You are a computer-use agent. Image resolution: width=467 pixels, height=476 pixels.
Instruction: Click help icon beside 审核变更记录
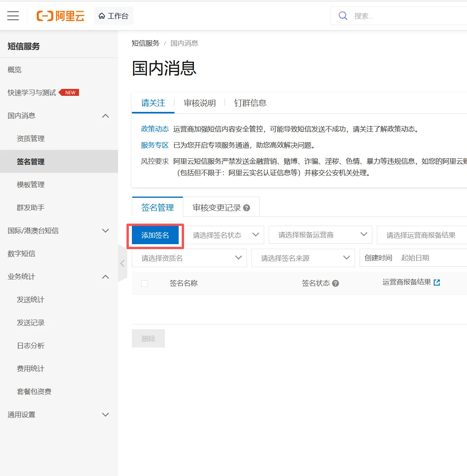pyautogui.click(x=247, y=208)
